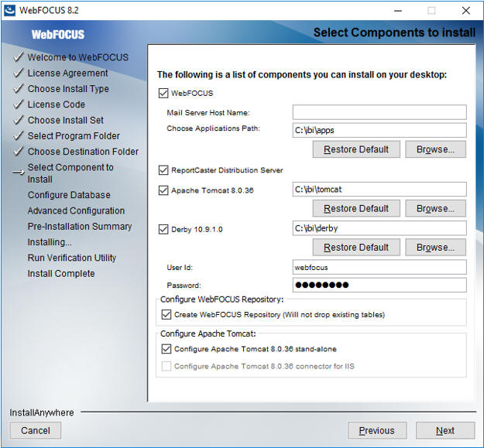Click the Choose Install Type step
This screenshot has width=484, height=448.
coord(68,89)
